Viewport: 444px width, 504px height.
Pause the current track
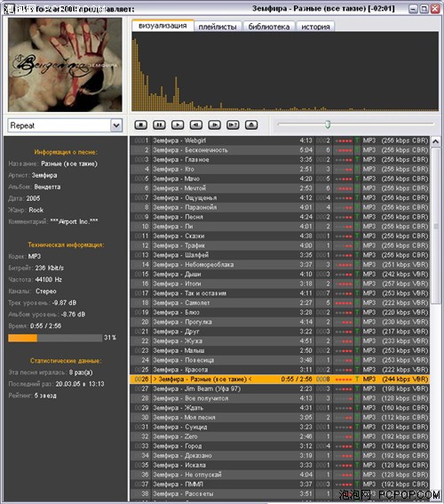click(x=159, y=124)
